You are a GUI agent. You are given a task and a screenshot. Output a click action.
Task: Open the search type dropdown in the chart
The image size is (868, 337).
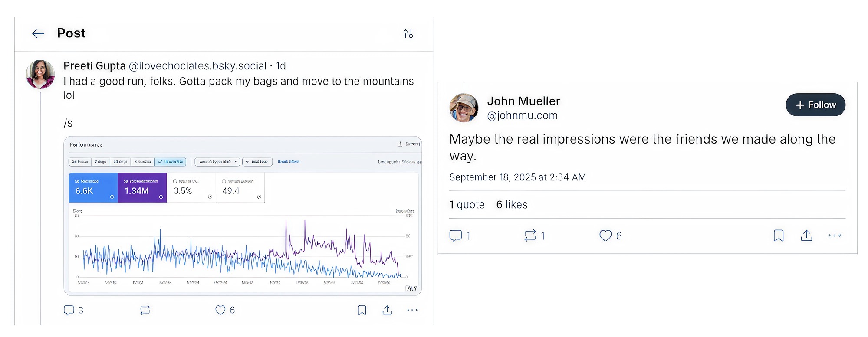pyautogui.click(x=217, y=162)
